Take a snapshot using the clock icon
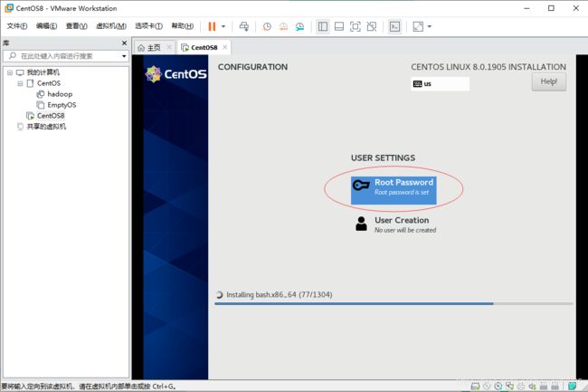The image size is (588, 392). point(267,26)
